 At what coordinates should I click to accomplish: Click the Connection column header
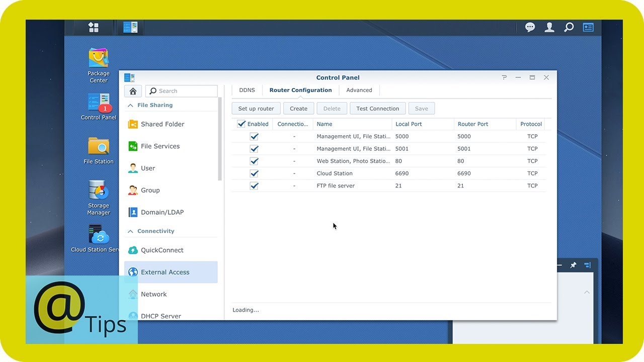tap(292, 124)
